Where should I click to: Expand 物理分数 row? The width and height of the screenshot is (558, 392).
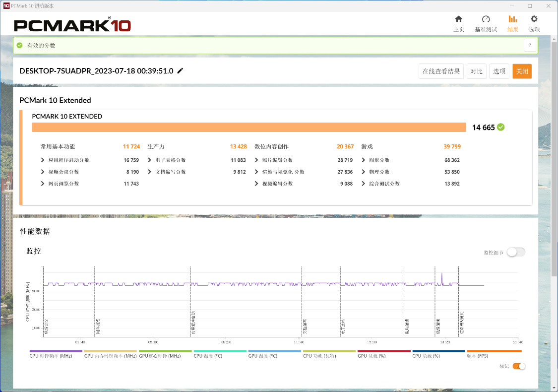[x=363, y=172]
